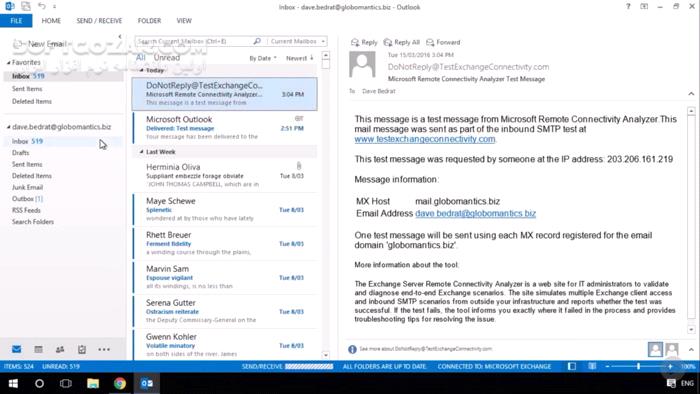This screenshot has height=394, width=700.
Task: Open the Rhett Breuer message
Action: (x=225, y=244)
